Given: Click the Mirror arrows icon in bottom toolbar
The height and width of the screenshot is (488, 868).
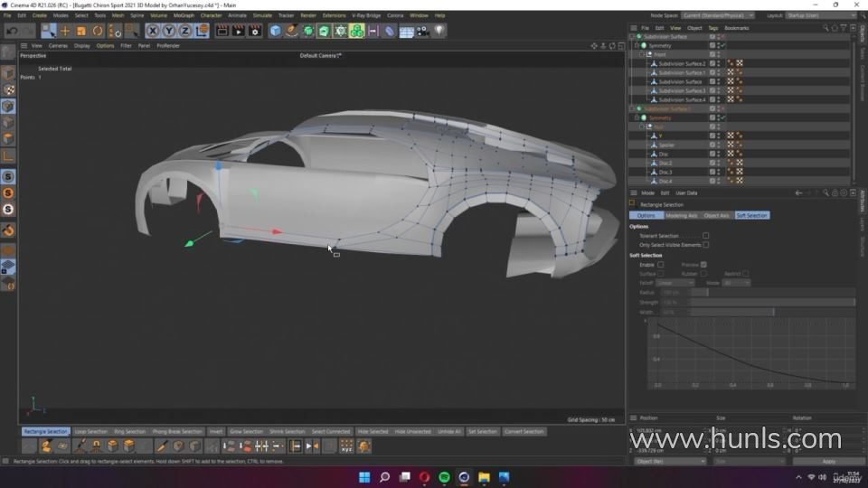Looking at the screenshot, I should (x=312, y=446).
